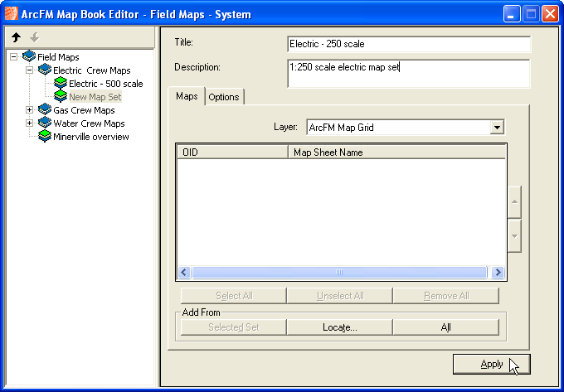Click into the Description text field
564x392 pixels.
pos(409,74)
